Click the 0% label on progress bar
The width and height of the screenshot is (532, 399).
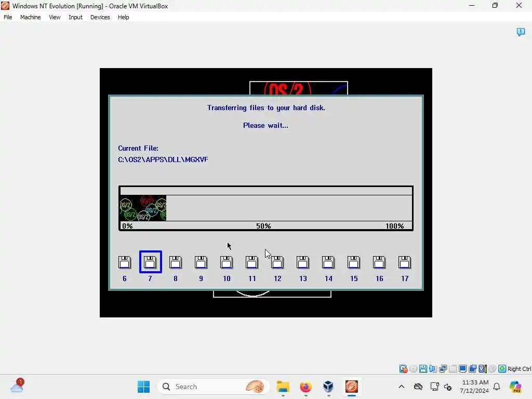click(127, 226)
